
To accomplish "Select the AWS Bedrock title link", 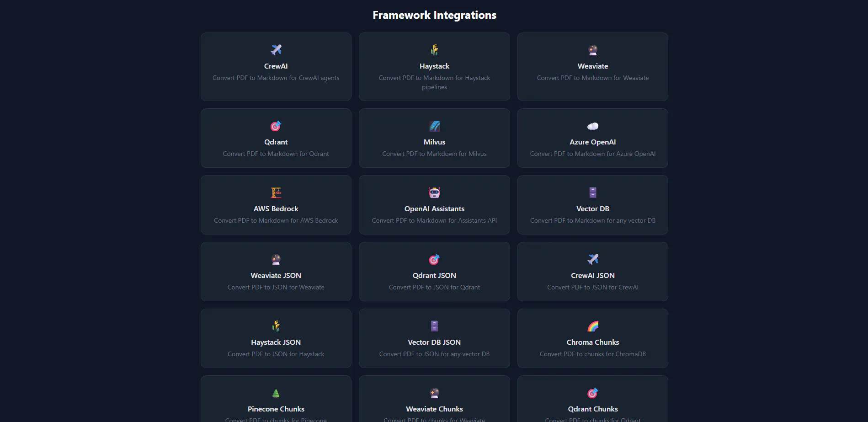I will click(x=276, y=209).
